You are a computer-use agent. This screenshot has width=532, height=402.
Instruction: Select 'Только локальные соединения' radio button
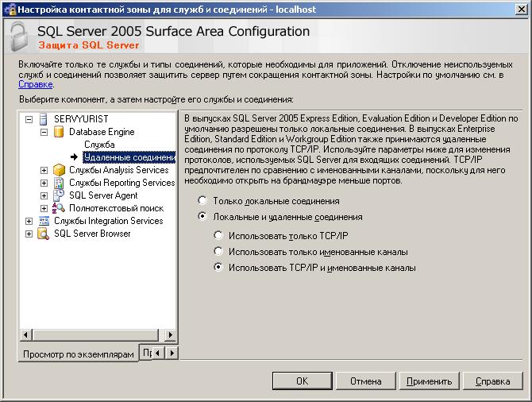point(202,201)
